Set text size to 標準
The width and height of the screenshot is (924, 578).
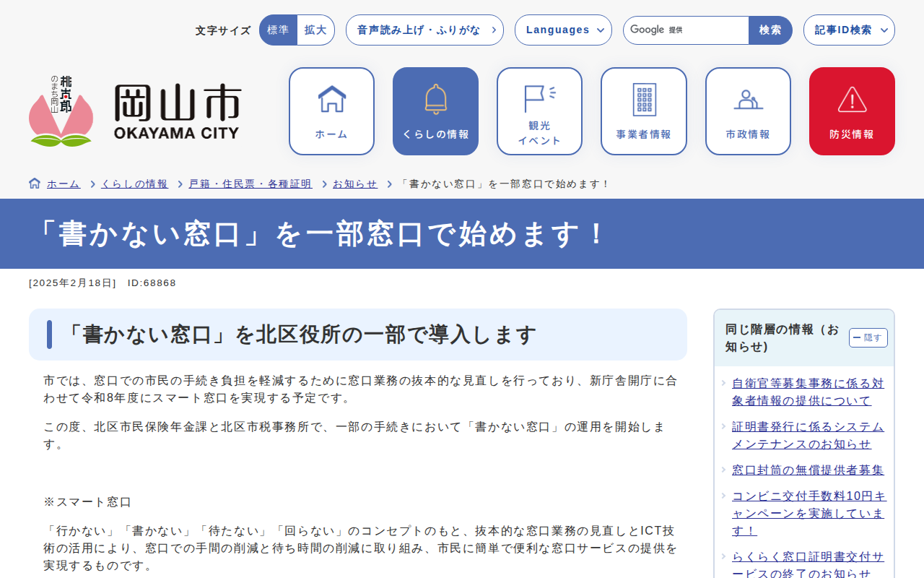click(x=278, y=30)
